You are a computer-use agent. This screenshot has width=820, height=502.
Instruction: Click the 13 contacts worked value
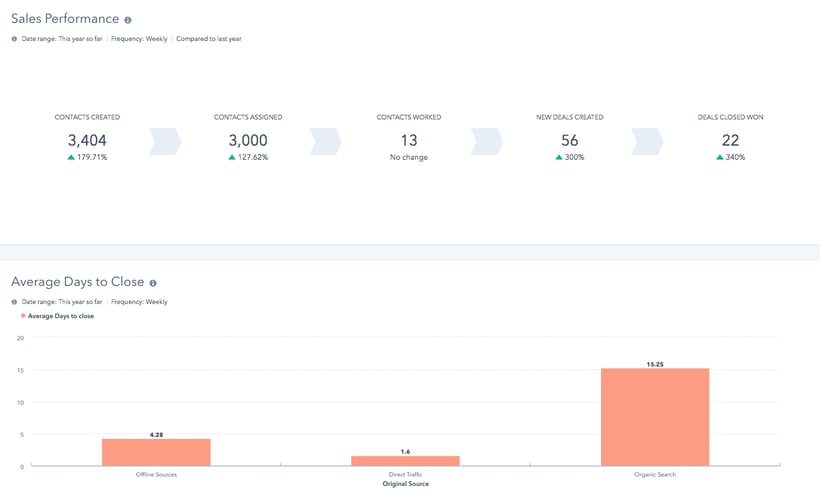pos(409,140)
